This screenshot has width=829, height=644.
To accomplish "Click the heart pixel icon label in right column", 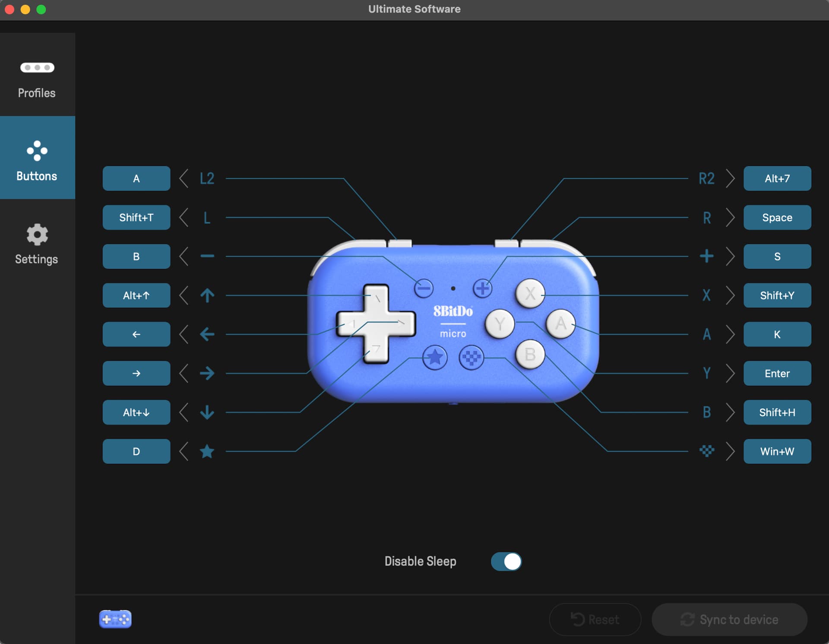I will [706, 451].
